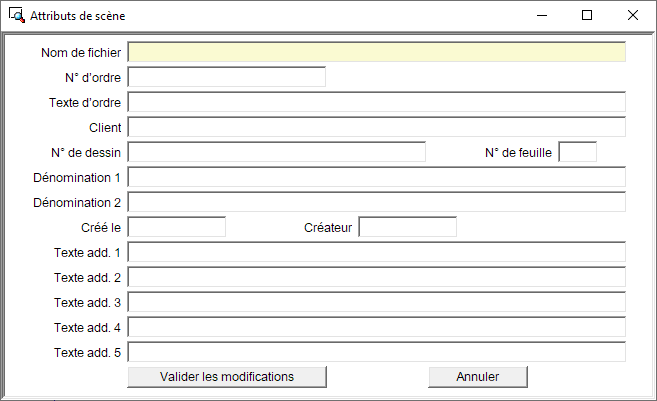Screen dimensions: 657x401
Task: Click the Annuler button
Action: (478, 377)
